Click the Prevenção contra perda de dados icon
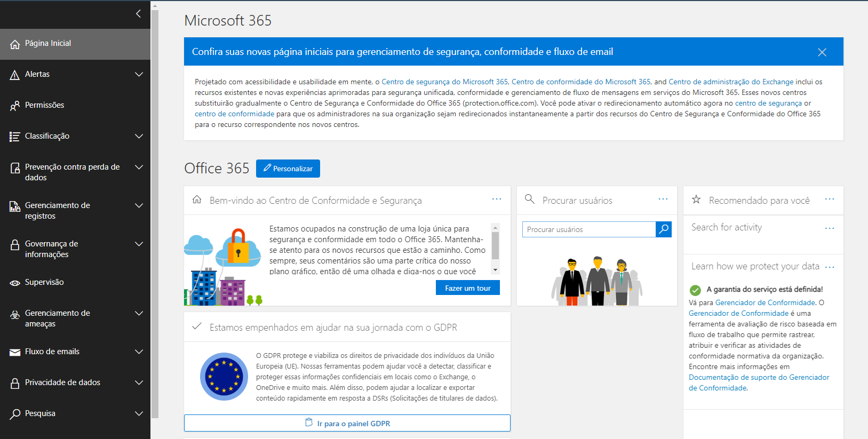Viewport: 868px width, 439px height. coord(15,169)
